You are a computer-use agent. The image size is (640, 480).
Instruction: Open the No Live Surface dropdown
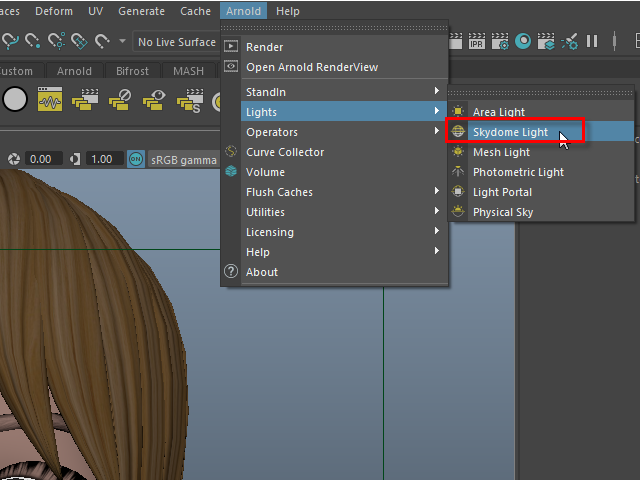point(176,42)
